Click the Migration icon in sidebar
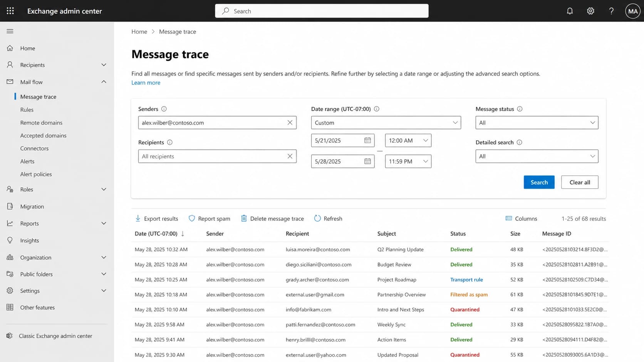The height and width of the screenshot is (362, 644). (10, 206)
